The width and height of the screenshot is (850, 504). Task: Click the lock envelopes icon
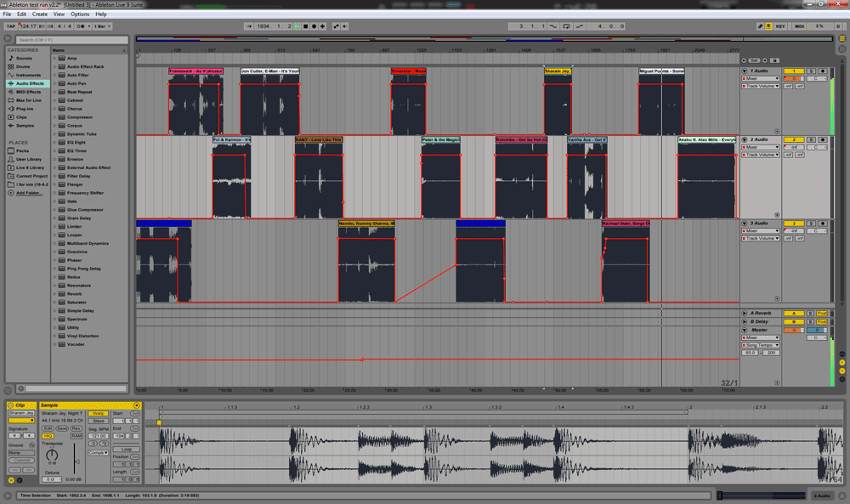pyautogui.click(x=775, y=60)
